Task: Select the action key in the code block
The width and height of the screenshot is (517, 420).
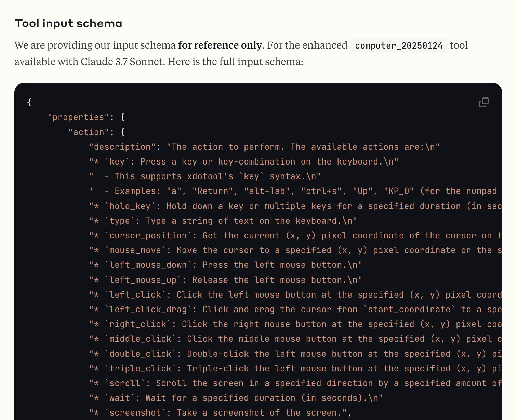Action: tap(89, 132)
